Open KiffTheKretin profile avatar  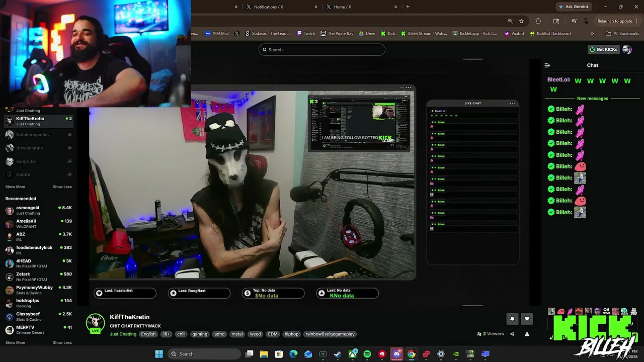95,324
